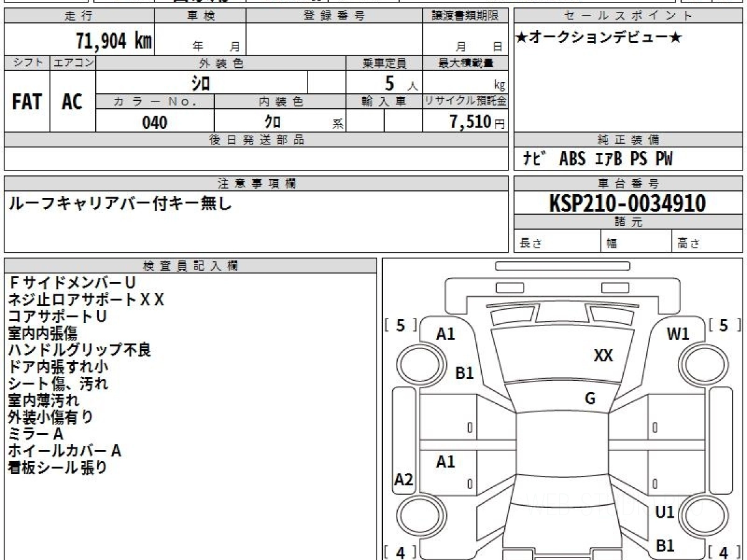Click the A2 damage mark
Screen dimensions: 747x560
(x=404, y=480)
